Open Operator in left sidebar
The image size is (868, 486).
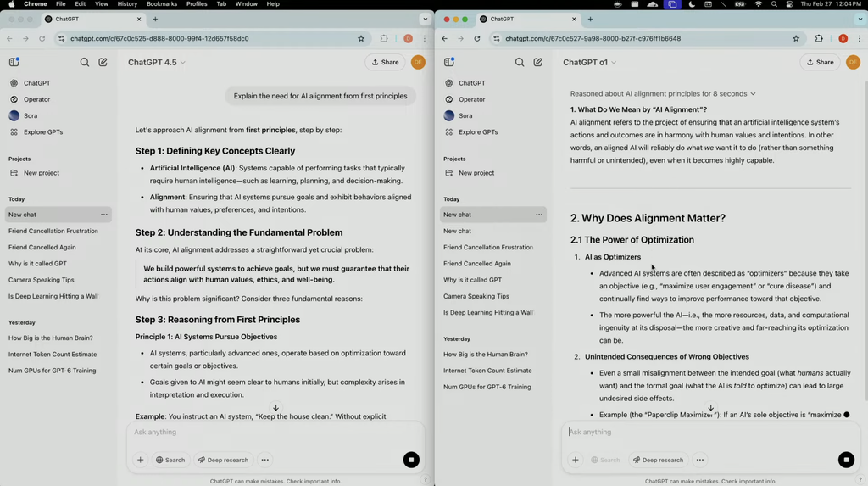pyautogui.click(x=36, y=99)
